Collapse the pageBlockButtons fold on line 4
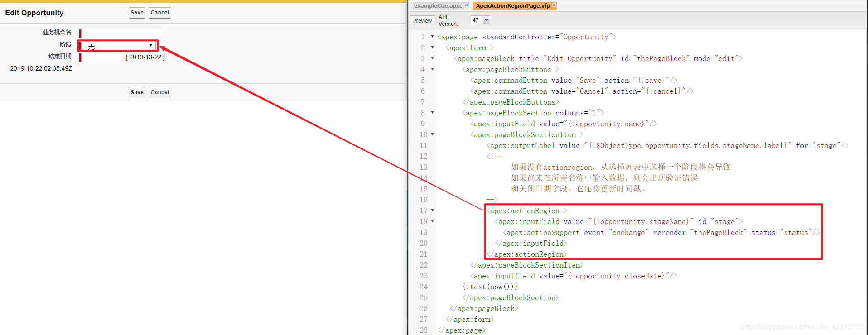This screenshot has width=868, height=335. pyautogui.click(x=432, y=69)
